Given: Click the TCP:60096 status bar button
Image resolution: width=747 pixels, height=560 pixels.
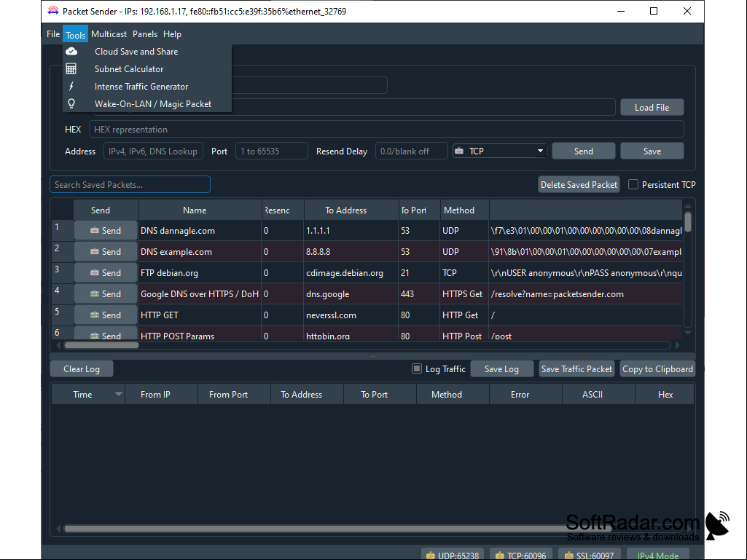Looking at the screenshot, I should [x=520, y=554].
